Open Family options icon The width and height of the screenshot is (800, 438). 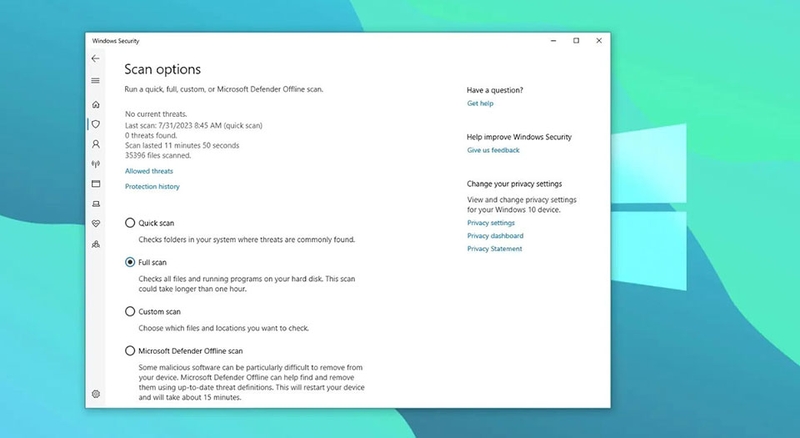(95, 244)
